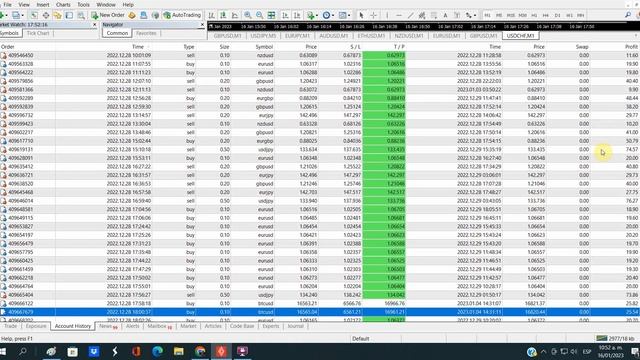Select the Equidistant Channel tool
The image size is (640, 360).
pyautogui.click(x=422, y=16)
